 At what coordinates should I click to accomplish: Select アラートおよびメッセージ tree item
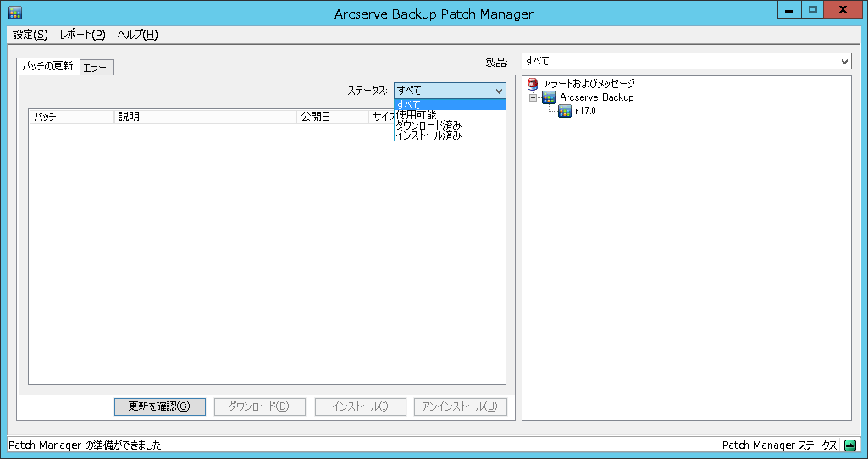click(589, 84)
